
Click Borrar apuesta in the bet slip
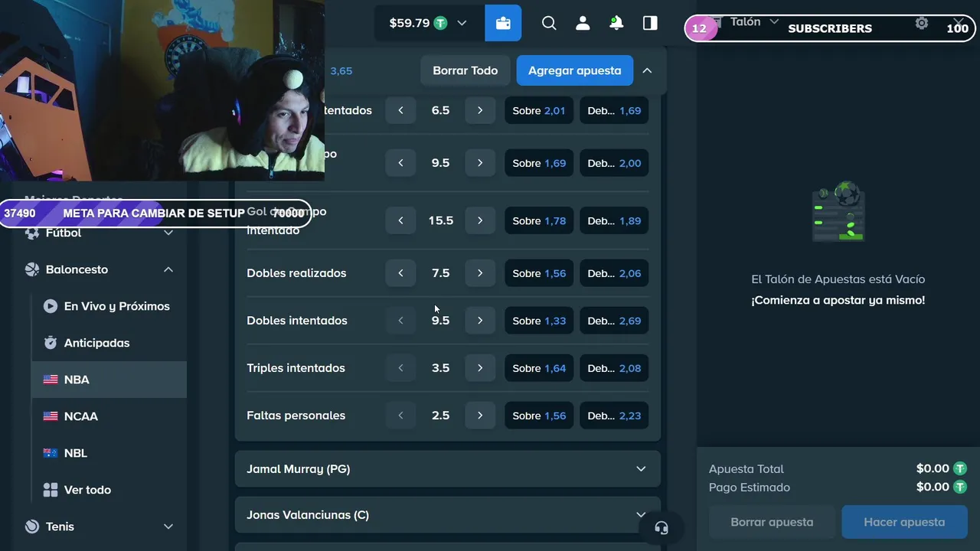(x=772, y=522)
